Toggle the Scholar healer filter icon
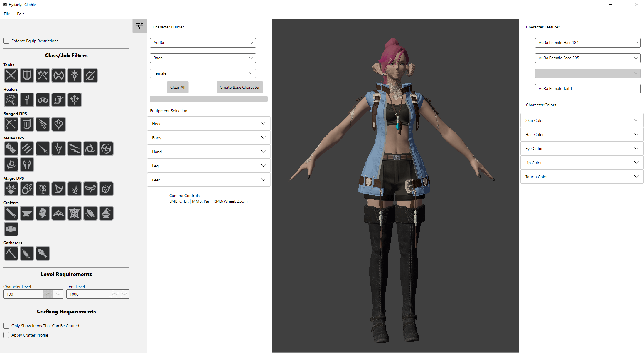The image size is (644, 353). [x=43, y=100]
